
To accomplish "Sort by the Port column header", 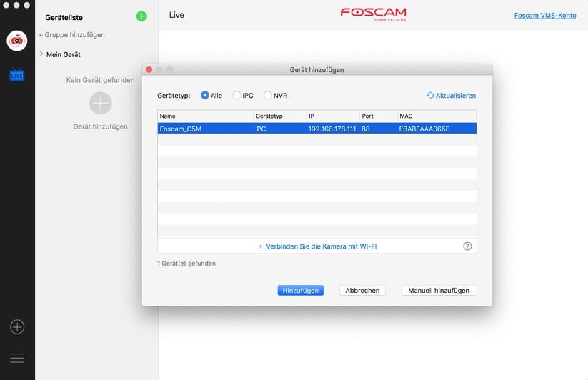I will click(x=379, y=116).
